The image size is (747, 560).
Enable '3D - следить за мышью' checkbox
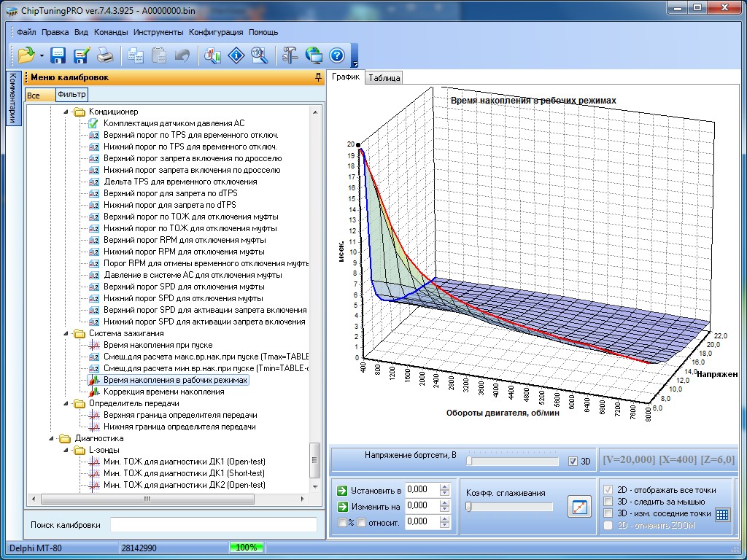(x=608, y=502)
